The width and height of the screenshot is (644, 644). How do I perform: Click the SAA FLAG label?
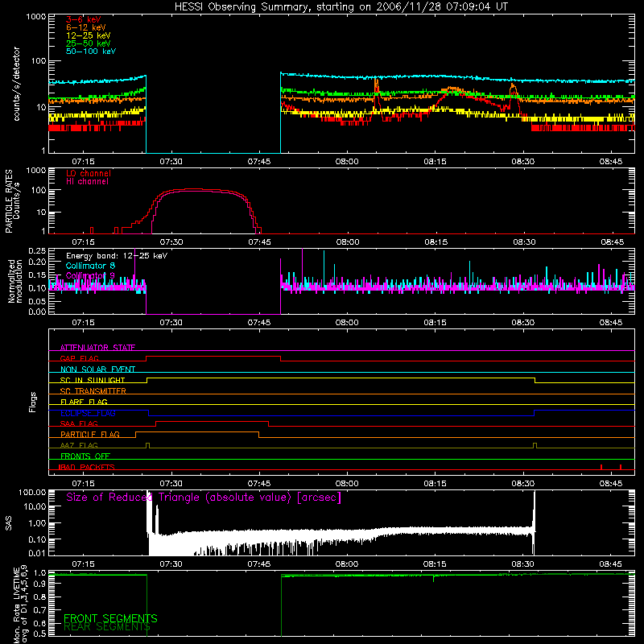click(x=79, y=423)
